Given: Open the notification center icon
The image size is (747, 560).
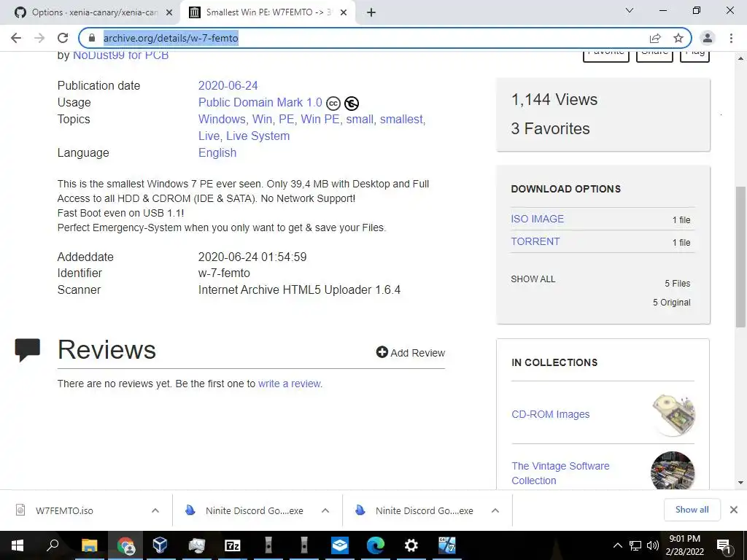Looking at the screenshot, I should 724,545.
